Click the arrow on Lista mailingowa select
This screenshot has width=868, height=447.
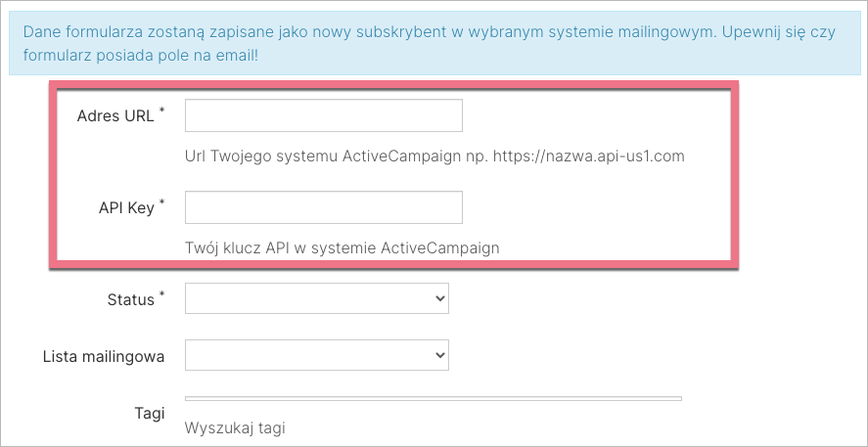[x=438, y=356]
